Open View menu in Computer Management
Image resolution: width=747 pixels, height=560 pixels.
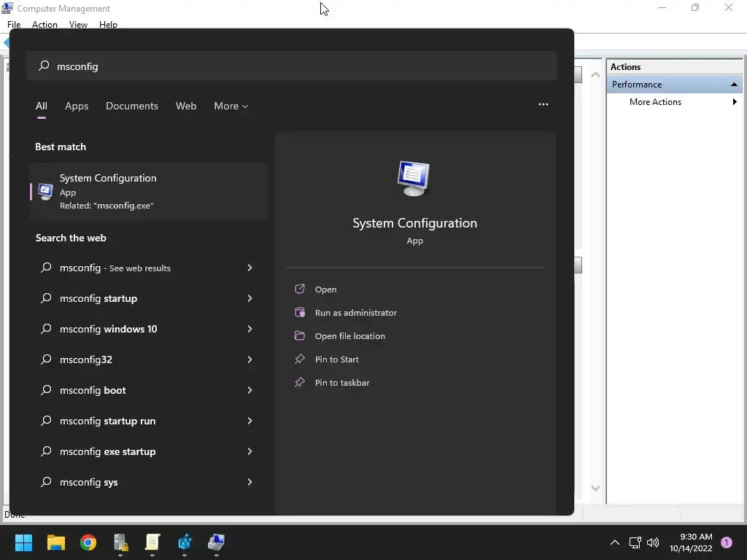[x=78, y=24]
